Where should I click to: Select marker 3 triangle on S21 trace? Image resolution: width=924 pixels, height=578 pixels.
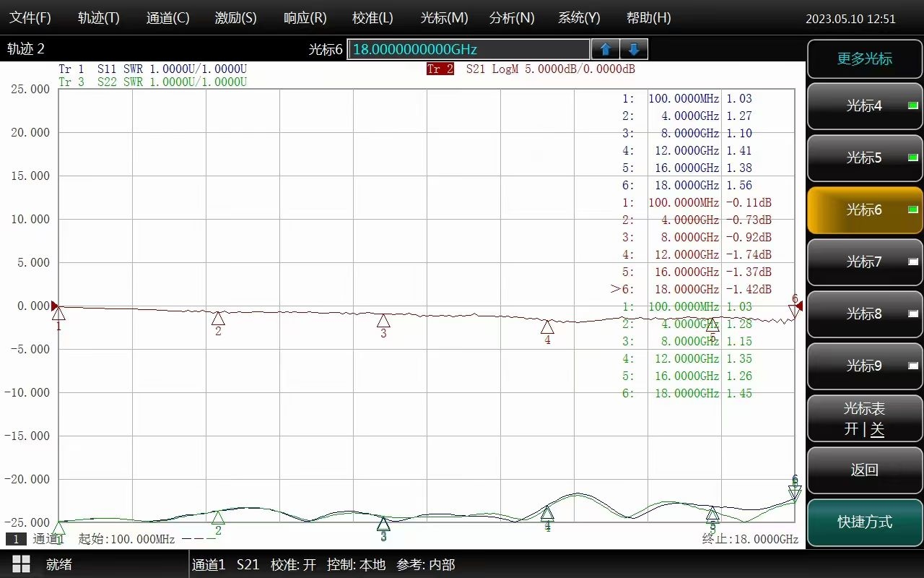pos(383,322)
